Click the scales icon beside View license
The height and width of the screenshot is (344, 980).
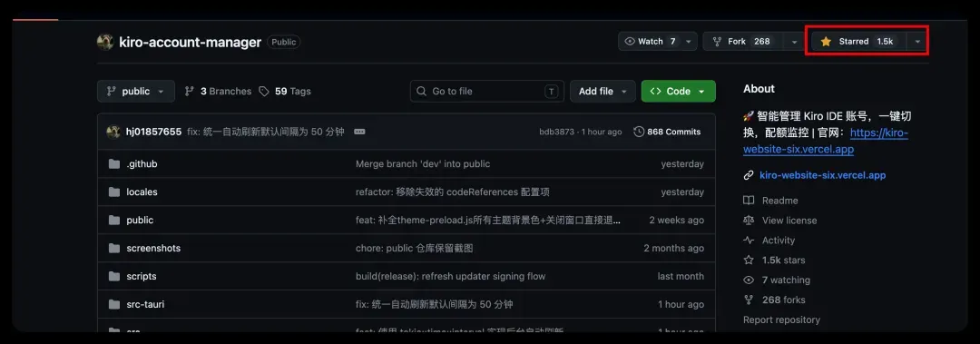[748, 221]
